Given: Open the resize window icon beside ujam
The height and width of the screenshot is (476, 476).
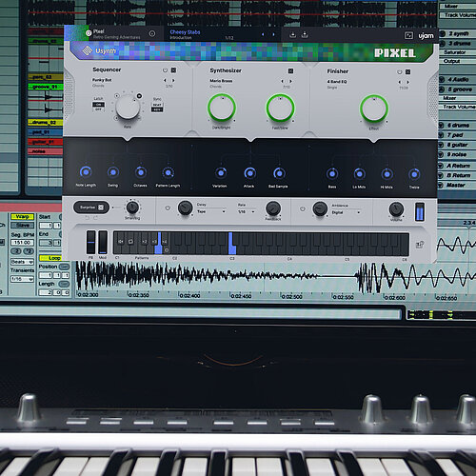Looking at the screenshot, I should (x=408, y=35).
